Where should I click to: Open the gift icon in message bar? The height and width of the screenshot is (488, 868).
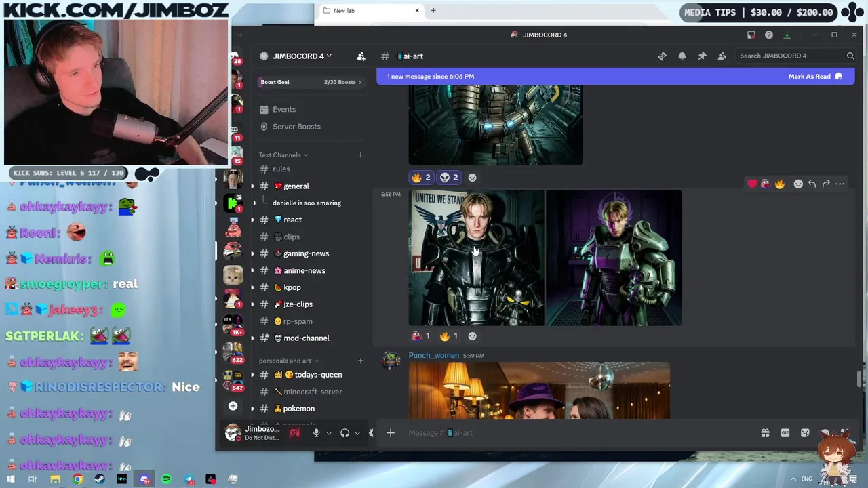(765, 433)
